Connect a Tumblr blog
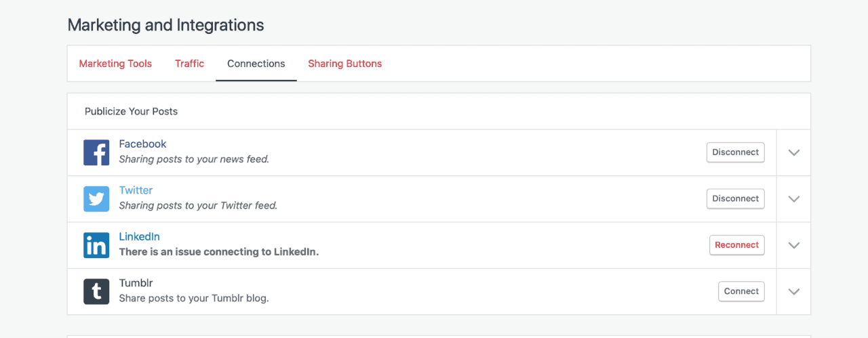Viewport: 868px width, 338px height. tap(741, 291)
